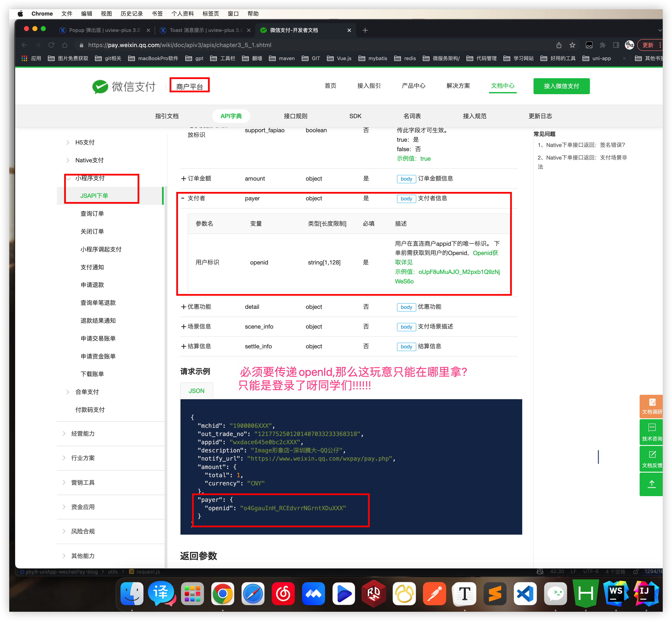The image size is (672, 621).
Task: Click the bookmark star icon
Action: [x=573, y=45]
